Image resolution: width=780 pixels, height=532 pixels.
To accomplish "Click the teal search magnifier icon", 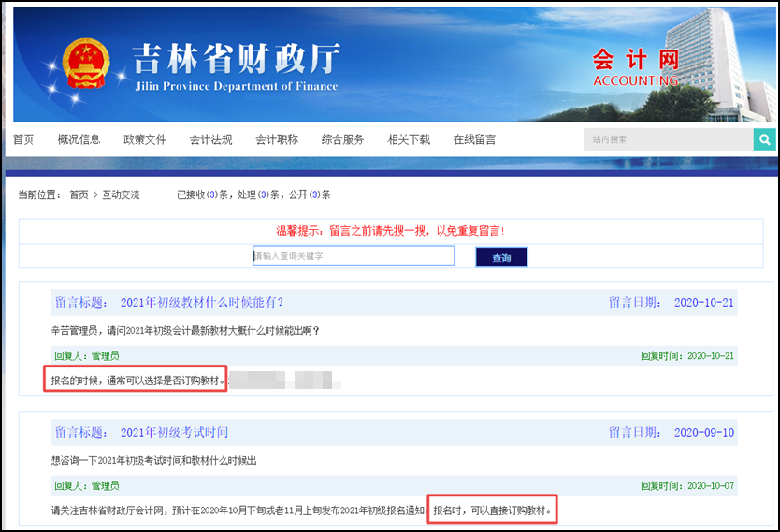I will tap(765, 139).
